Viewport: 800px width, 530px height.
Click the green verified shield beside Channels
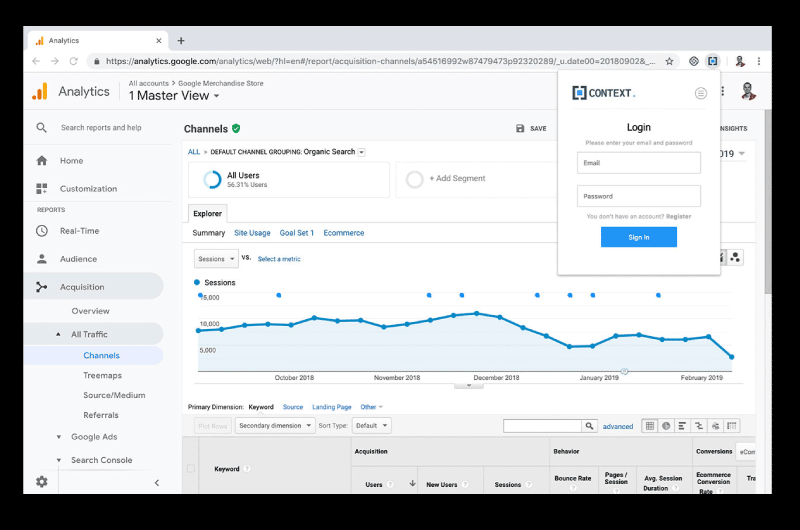click(x=236, y=129)
